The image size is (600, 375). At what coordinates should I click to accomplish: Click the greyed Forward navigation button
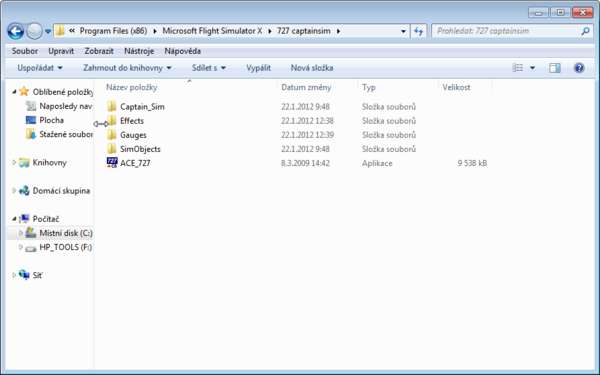coord(34,31)
